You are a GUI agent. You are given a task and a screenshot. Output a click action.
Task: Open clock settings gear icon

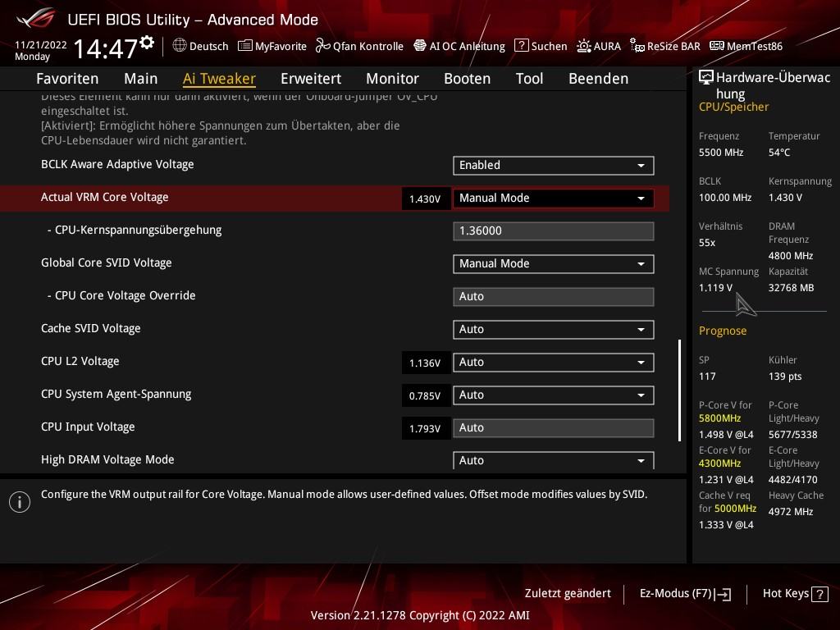click(x=147, y=42)
